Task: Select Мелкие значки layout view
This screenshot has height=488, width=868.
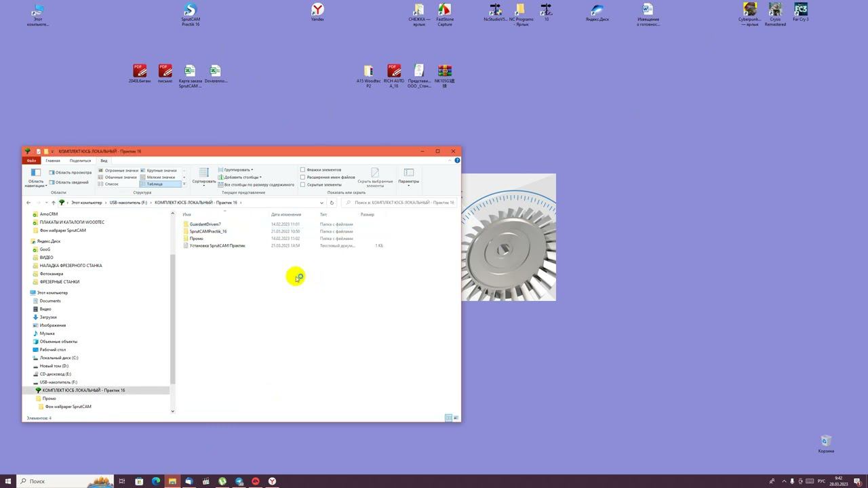Action: (x=157, y=177)
